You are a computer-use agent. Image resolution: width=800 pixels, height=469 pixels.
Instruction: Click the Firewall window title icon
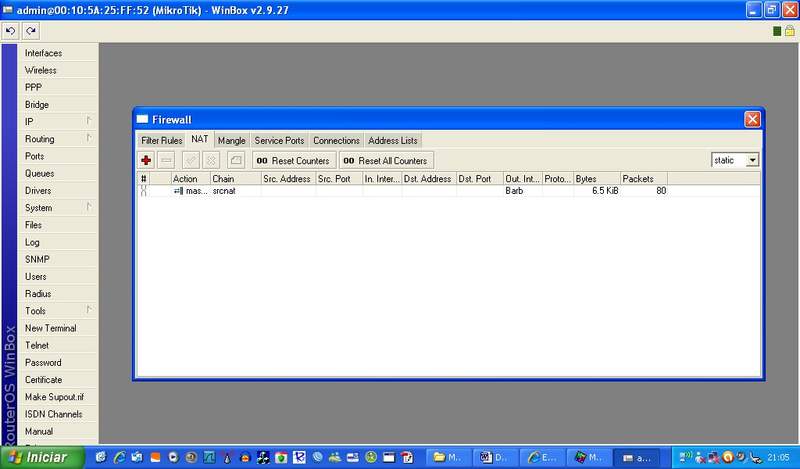pyautogui.click(x=142, y=119)
